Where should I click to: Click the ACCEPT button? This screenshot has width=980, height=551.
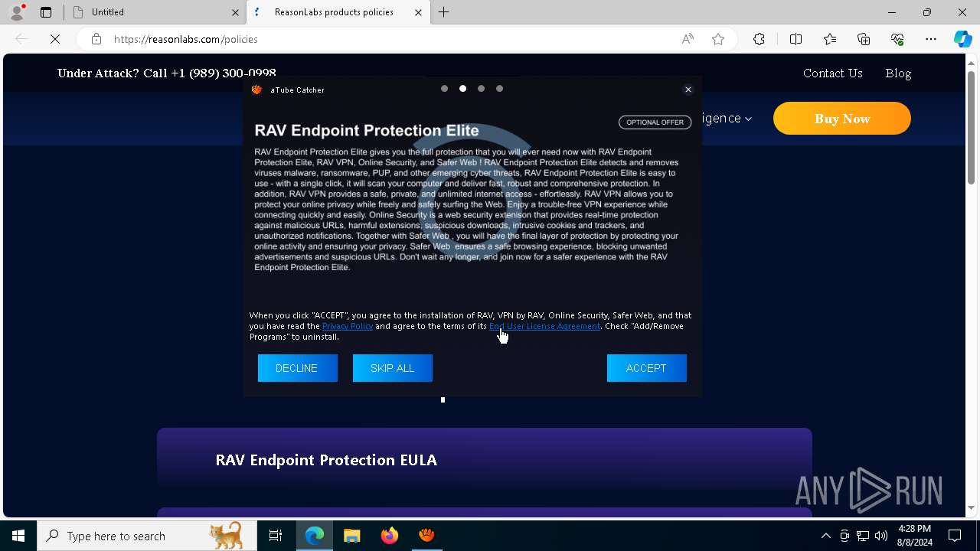click(x=646, y=368)
